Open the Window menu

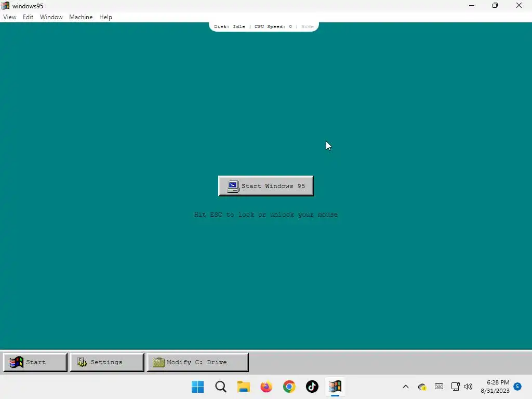click(x=51, y=17)
